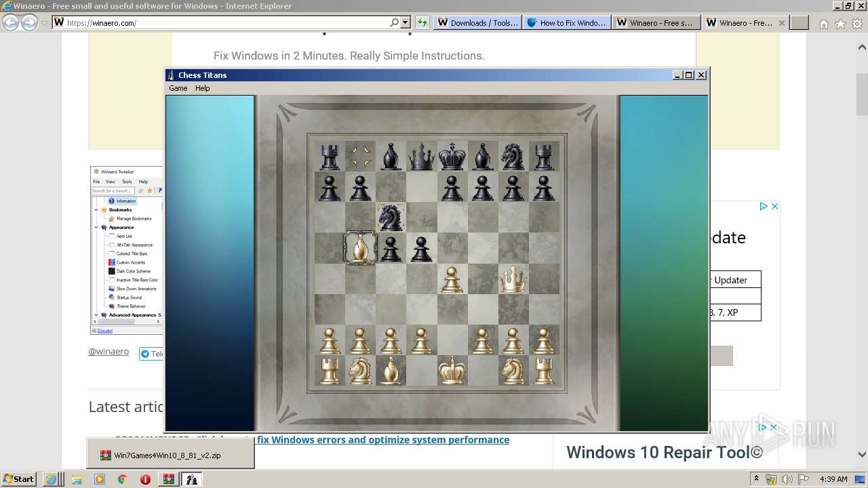Click the highlighted empty square on black's back rank
This screenshot has width=868, height=488.
(x=360, y=157)
